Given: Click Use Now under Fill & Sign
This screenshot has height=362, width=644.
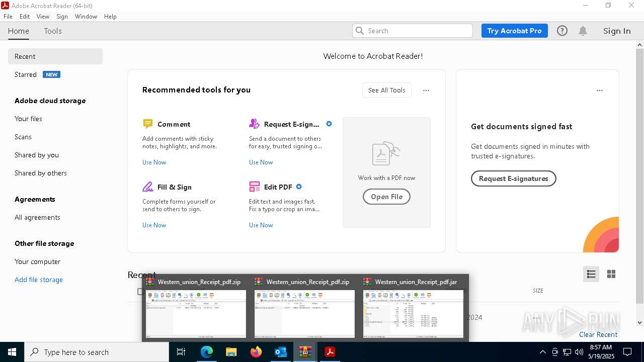Looking at the screenshot, I should pos(154,225).
